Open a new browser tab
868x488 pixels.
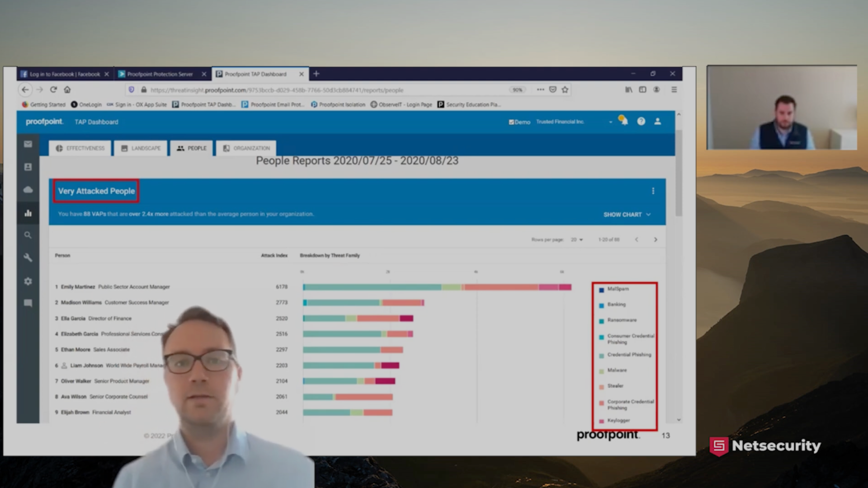[x=316, y=74]
